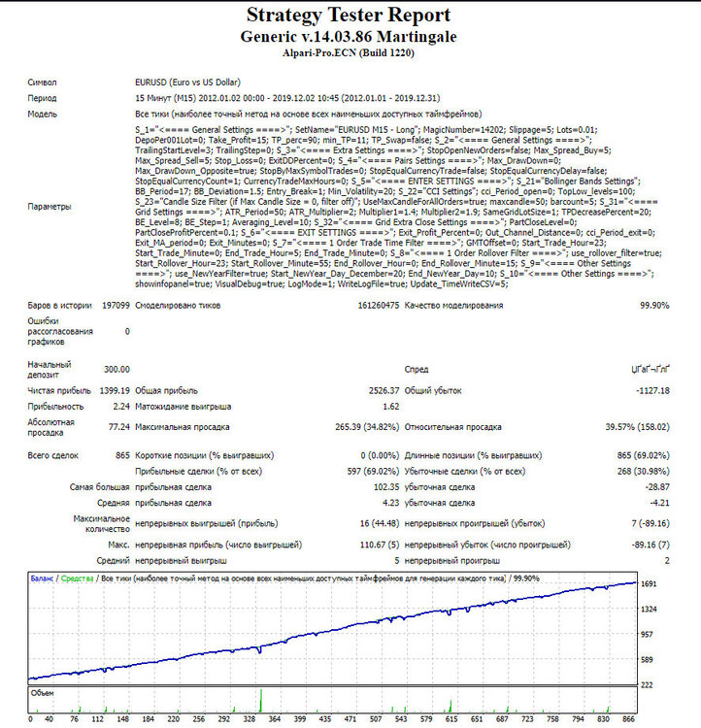
Task: Click the 'Смоделировано тиков' label
Action: coord(178,306)
